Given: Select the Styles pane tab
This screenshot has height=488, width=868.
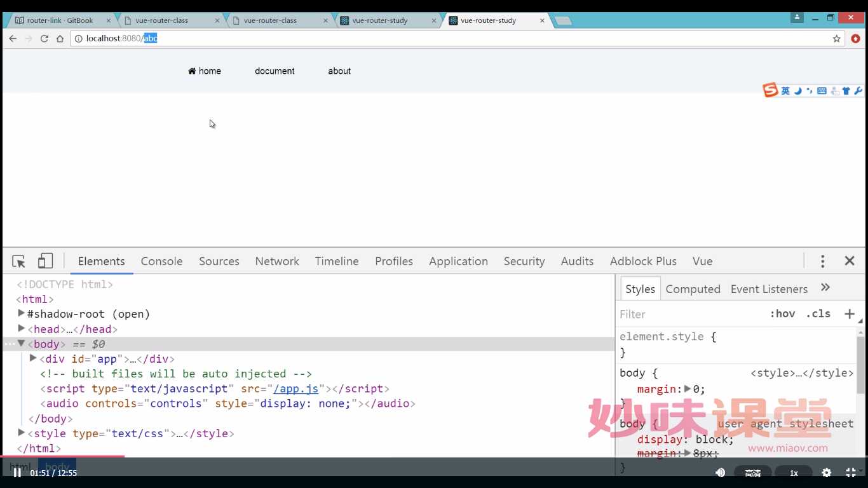Looking at the screenshot, I should pos(640,289).
